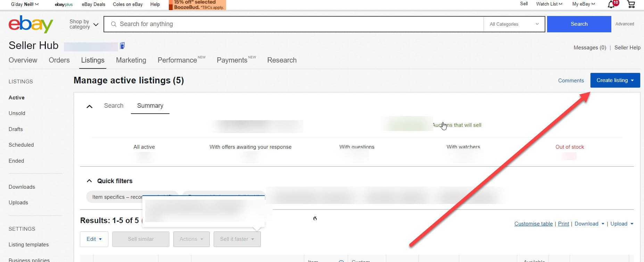Click the All active summary filter
The image size is (644, 262).
coord(144,147)
